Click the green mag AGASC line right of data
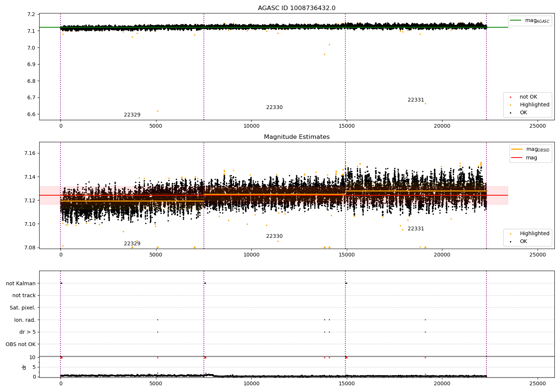This screenshot has height=392, width=560. pyautogui.click(x=497, y=27)
